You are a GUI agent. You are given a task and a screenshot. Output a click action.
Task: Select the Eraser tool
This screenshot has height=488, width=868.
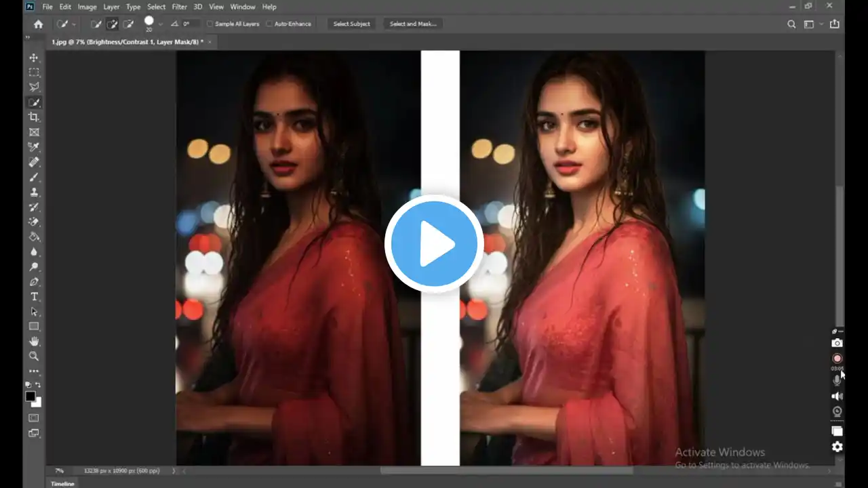[34, 222]
